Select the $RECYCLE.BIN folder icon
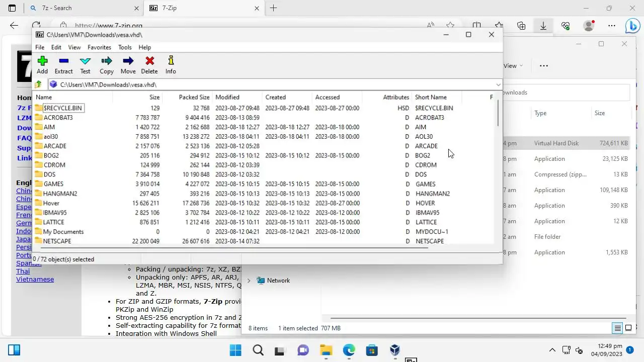This screenshot has width=644, height=362. [x=39, y=108]
